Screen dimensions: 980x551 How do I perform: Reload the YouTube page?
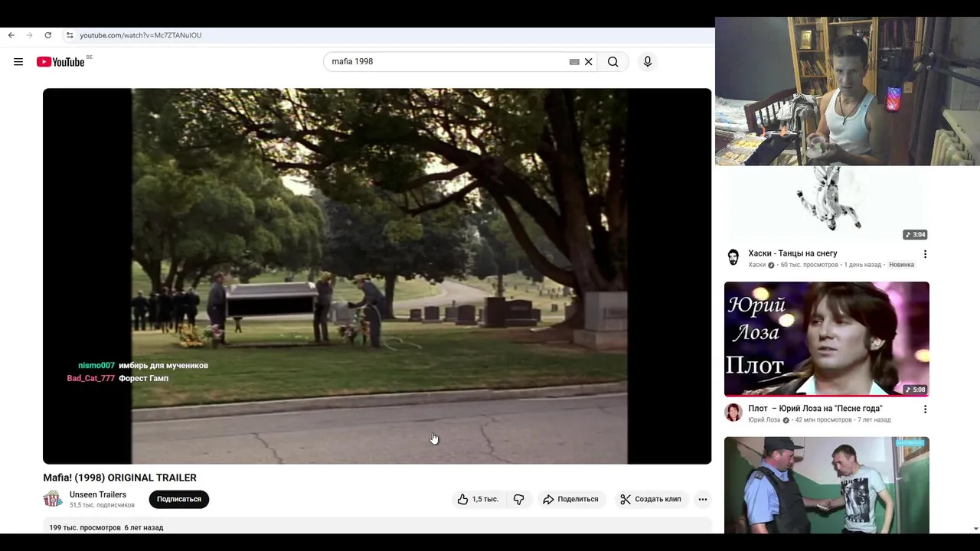[47, 35]
